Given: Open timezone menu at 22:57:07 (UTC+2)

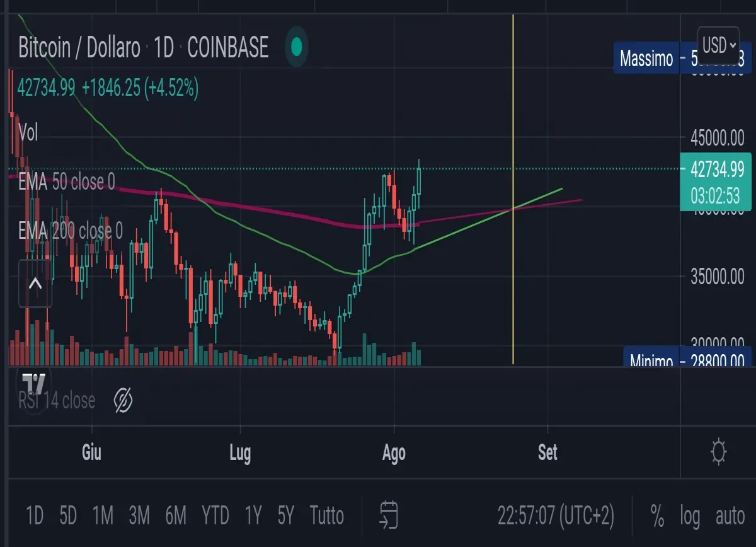Looking at the screenshot, I should pos(556,516).
